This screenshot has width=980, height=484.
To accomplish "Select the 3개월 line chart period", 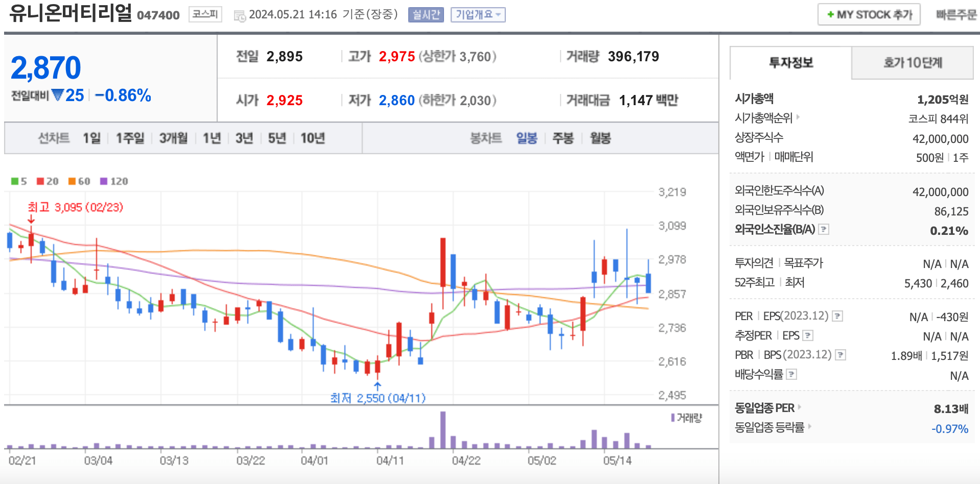I will pyautogui.click(x=173, y=138).
